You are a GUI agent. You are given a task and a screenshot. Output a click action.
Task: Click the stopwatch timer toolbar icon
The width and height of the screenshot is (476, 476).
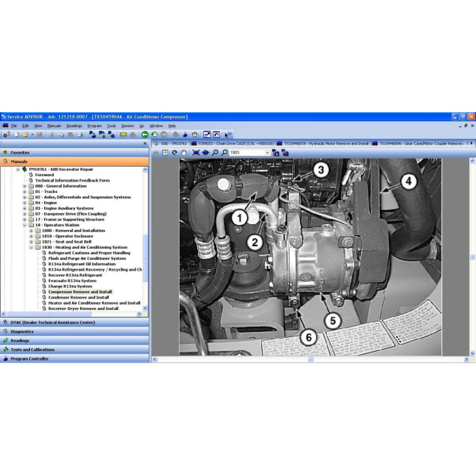[x=195, y=135]
